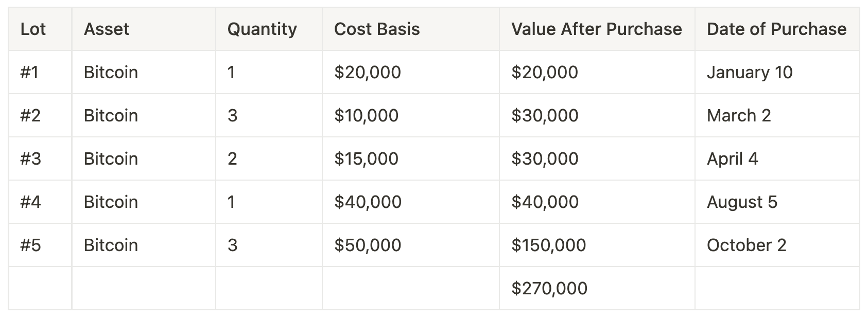Click the Asset column header
Viewport: 868px width, 318px height.
point(107,29)
